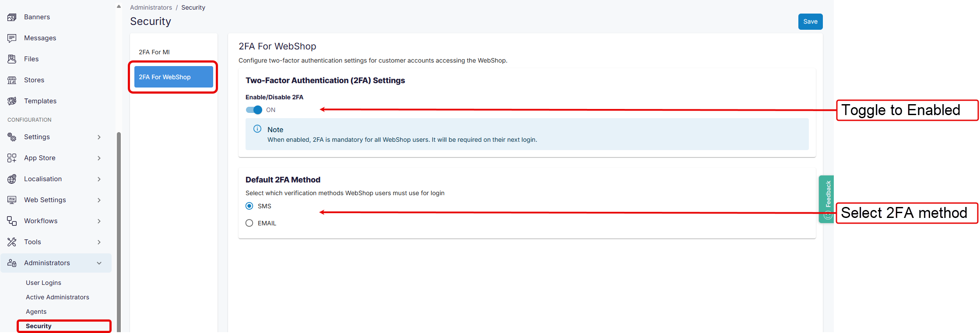Image resolution: width=980 pixels, height=333 pixels.
Task: Click the Workflows icon
Action: 12,221
